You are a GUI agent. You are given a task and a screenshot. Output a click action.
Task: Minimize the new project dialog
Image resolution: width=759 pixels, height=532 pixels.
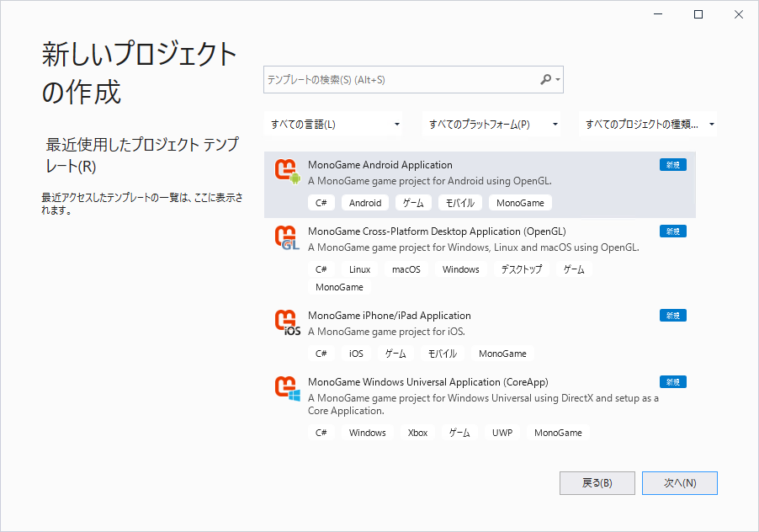point(658,14)
